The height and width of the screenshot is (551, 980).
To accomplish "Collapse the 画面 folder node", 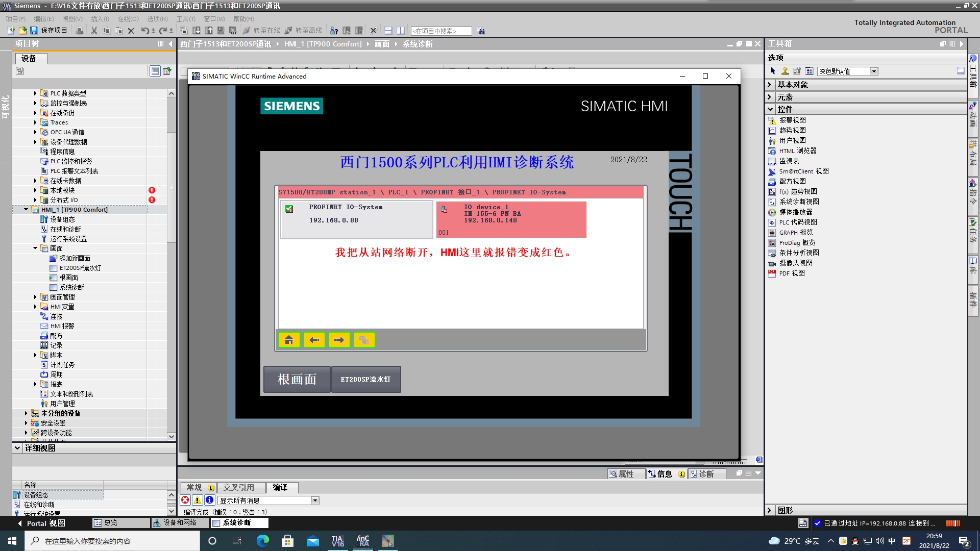I will tap(35, 248).
